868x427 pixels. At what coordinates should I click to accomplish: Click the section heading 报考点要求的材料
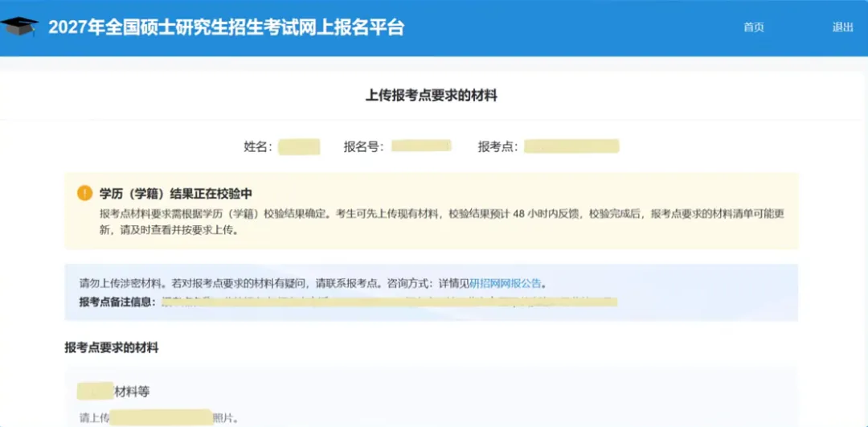(x=112, y=348)
